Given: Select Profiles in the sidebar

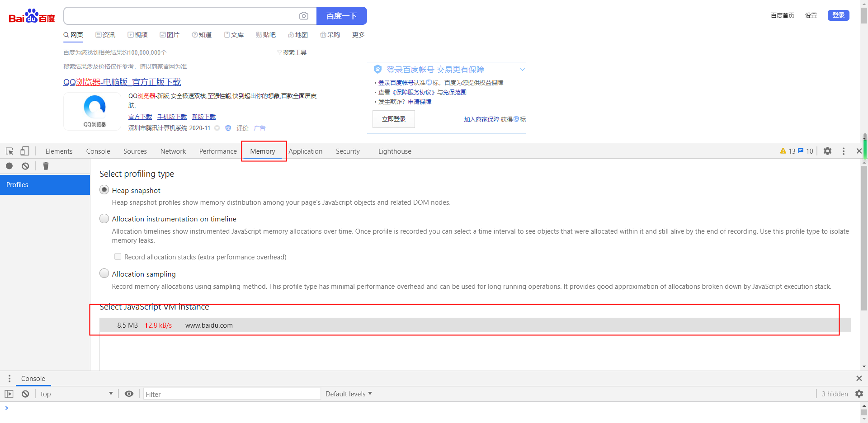Looking at the screenshot, I should pyautogui.click(x=45, y=185).
